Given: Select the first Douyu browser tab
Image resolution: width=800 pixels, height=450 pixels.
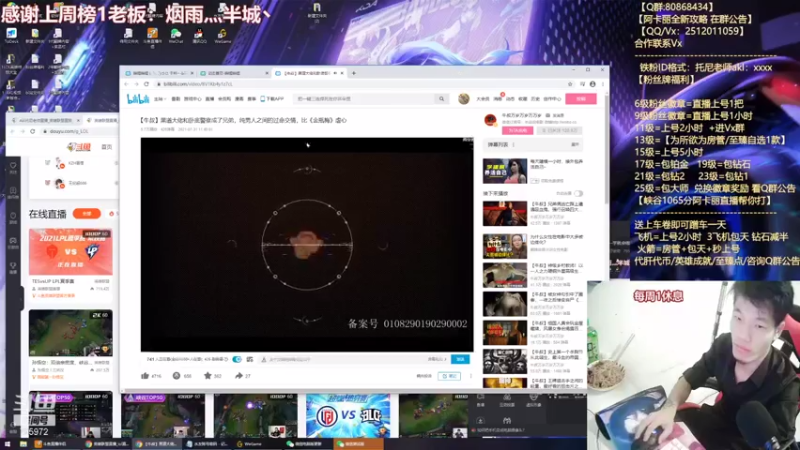Looking at the screenshot, I should tap(46, 120).
